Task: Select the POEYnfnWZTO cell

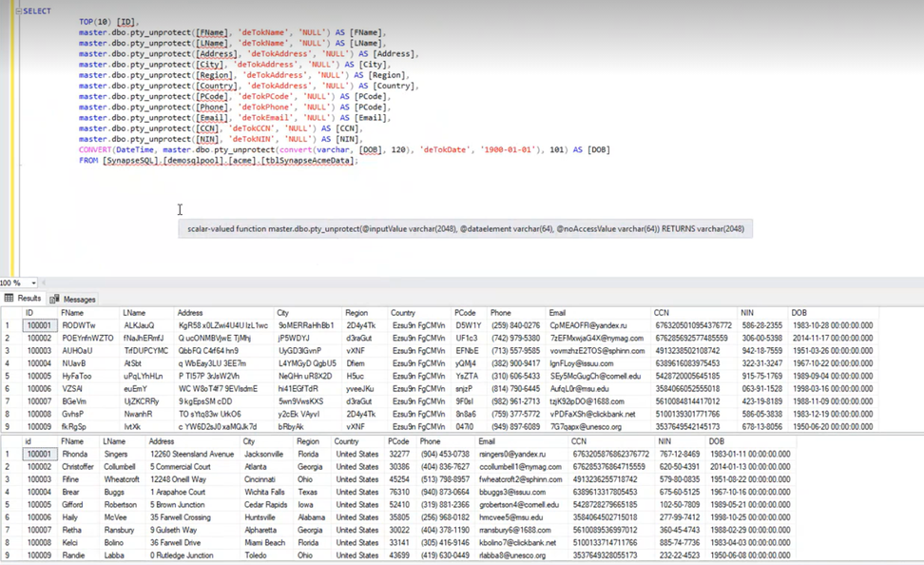Action: (x=87, y=339)
